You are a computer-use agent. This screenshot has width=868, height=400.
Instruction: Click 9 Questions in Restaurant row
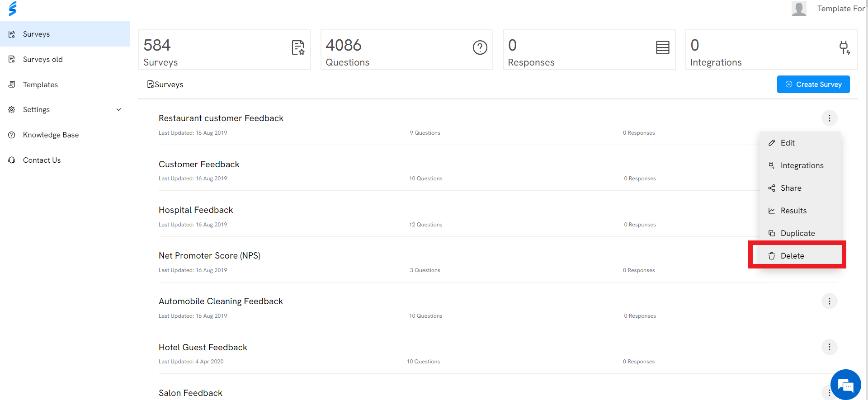[425, 133]
